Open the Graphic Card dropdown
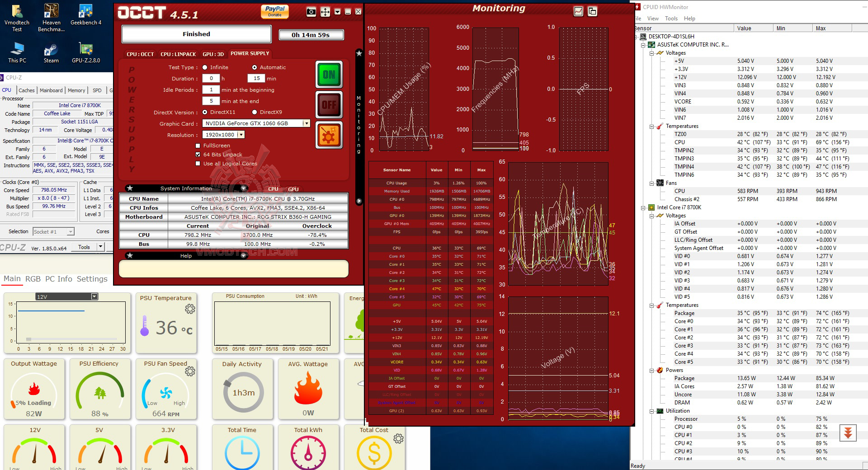The width and height of the screenshot is (868, 470). (307, 123)
